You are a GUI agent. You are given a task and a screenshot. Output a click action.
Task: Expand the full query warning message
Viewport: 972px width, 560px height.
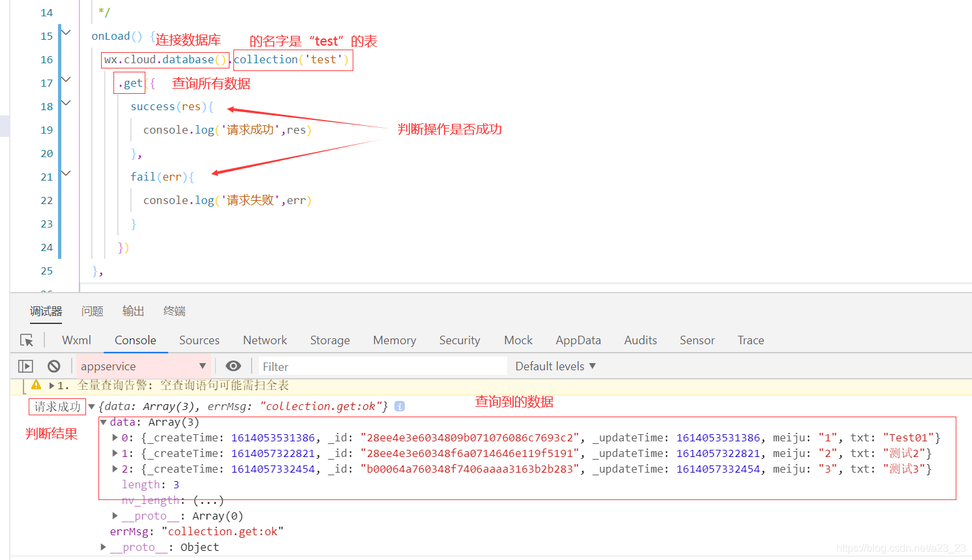52,385
